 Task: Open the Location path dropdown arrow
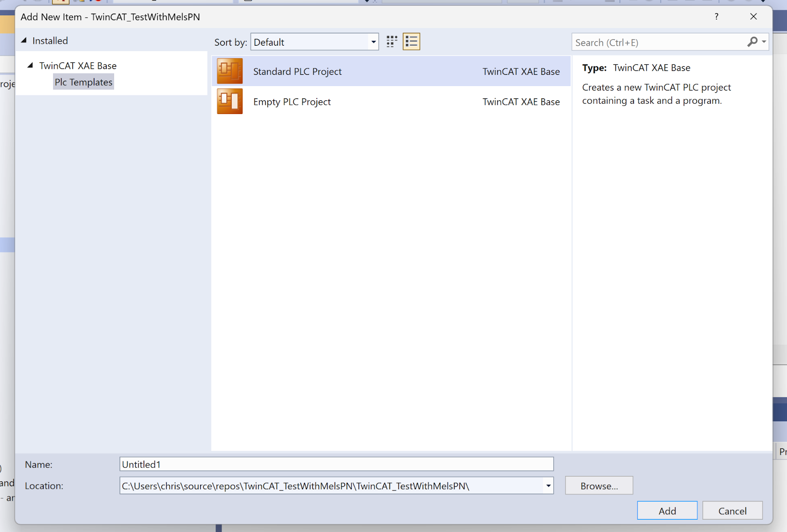click(548, 486)
